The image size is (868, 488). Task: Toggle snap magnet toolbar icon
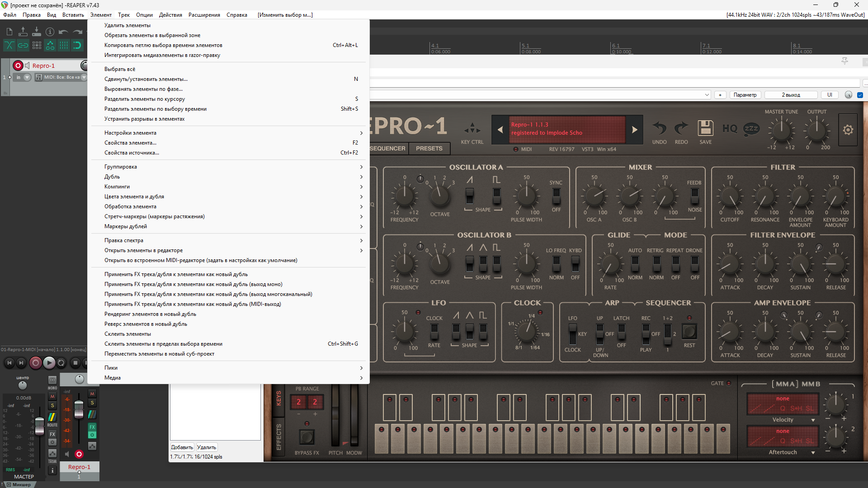(x=77, y=45)
